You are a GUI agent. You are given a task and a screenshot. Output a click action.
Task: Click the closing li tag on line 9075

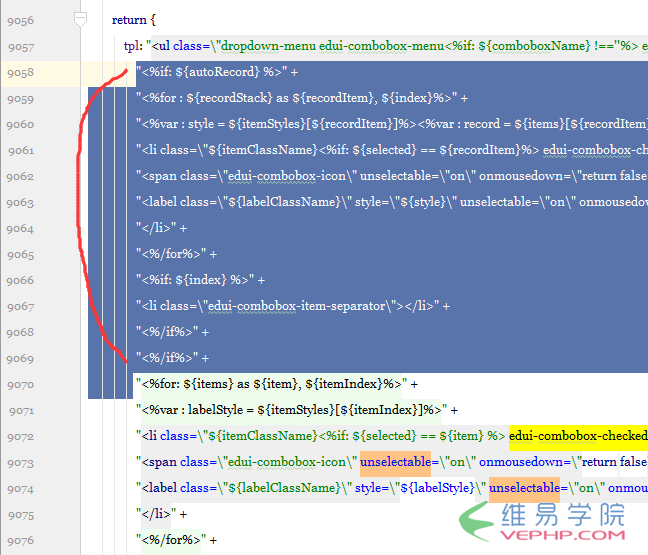click(x=156, y=514)
